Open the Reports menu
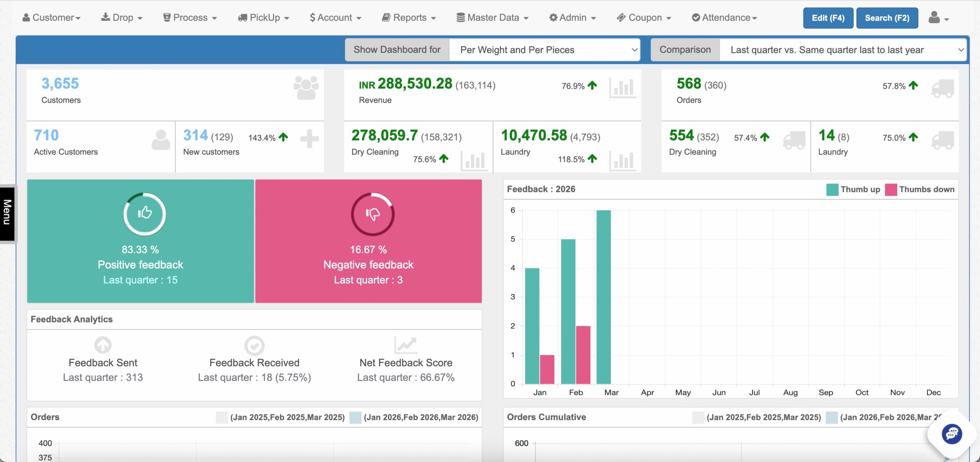980x462 pixels. [x=408, y=18]
